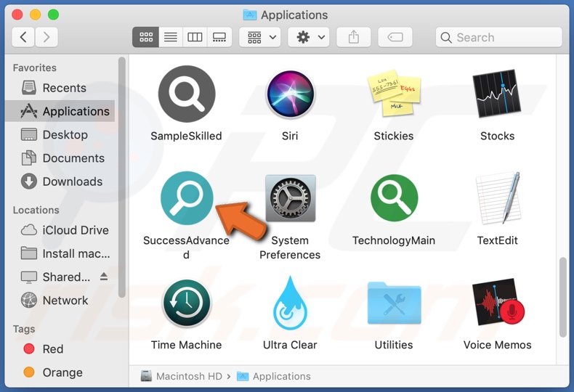
Task: Click the Favorites section header
Action: (35, 68)
